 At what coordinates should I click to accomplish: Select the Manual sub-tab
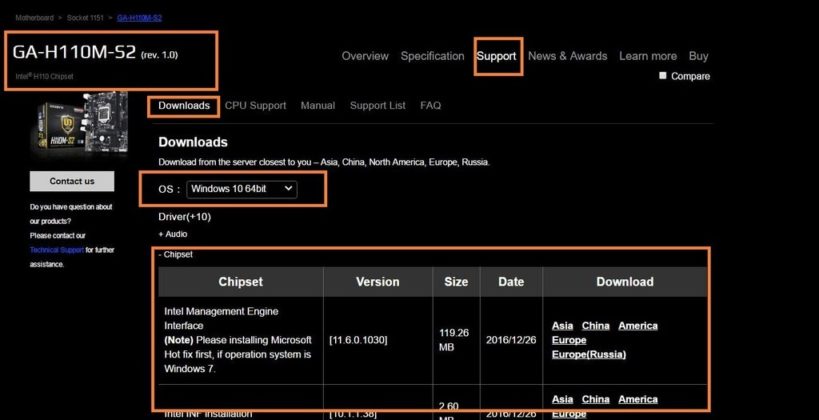coord(318,105)
